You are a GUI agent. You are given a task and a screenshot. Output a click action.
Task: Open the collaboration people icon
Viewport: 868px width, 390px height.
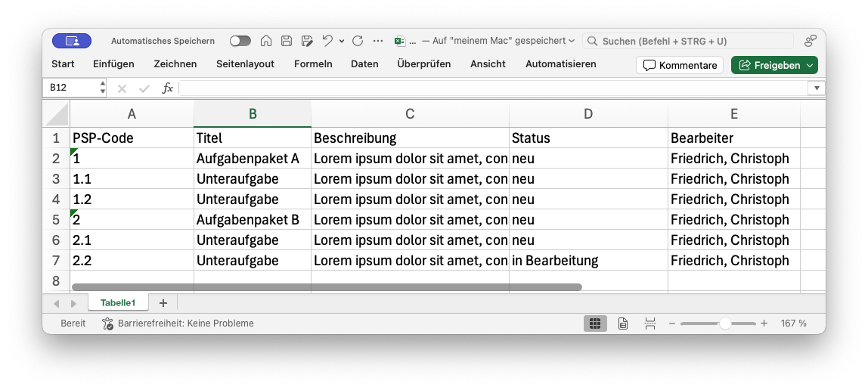coord(810,41)
